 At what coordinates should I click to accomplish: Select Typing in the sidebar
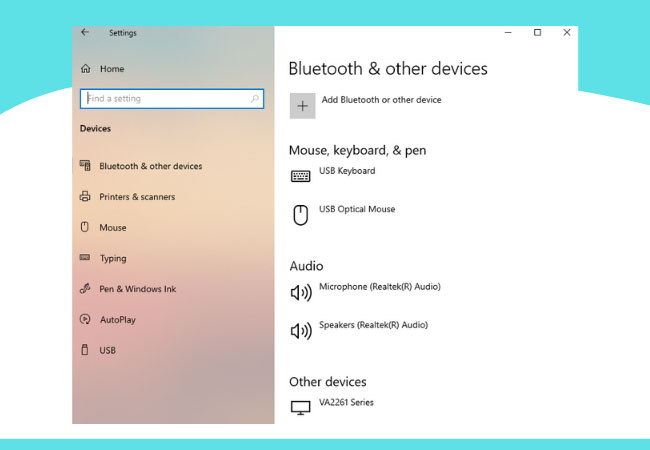(x=113, y=259)
